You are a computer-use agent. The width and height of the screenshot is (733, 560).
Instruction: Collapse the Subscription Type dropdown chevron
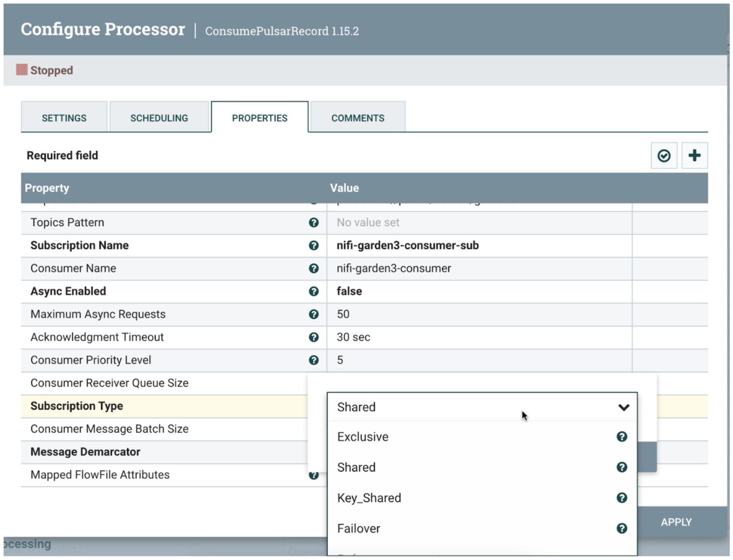click(x=624, y=407)
